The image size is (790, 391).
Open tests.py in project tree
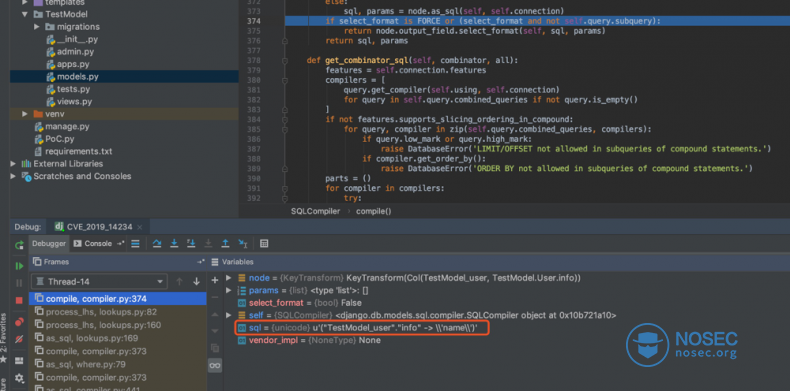(68, 89)
